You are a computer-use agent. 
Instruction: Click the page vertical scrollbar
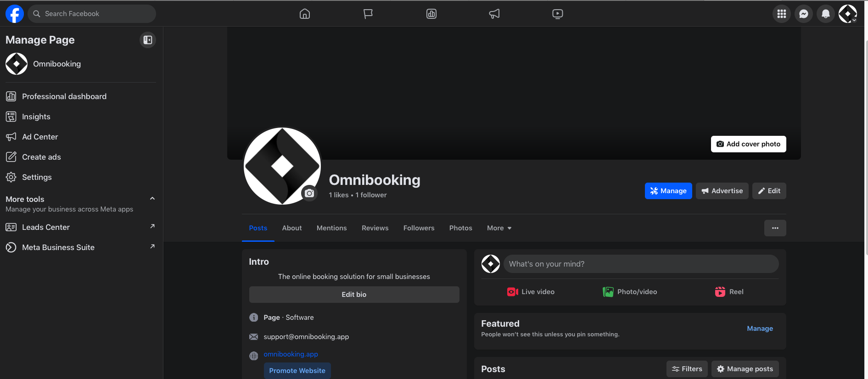pos(866,147)
